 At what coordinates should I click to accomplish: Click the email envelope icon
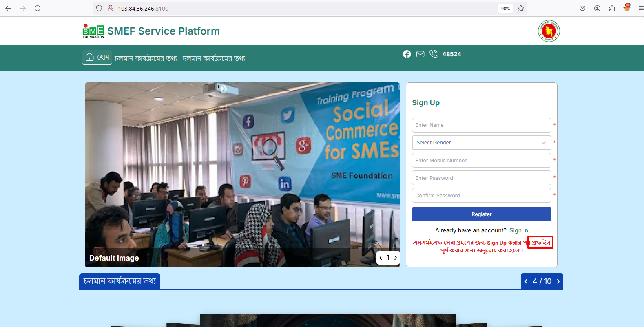pyautogui.click(x=420, y=54)
